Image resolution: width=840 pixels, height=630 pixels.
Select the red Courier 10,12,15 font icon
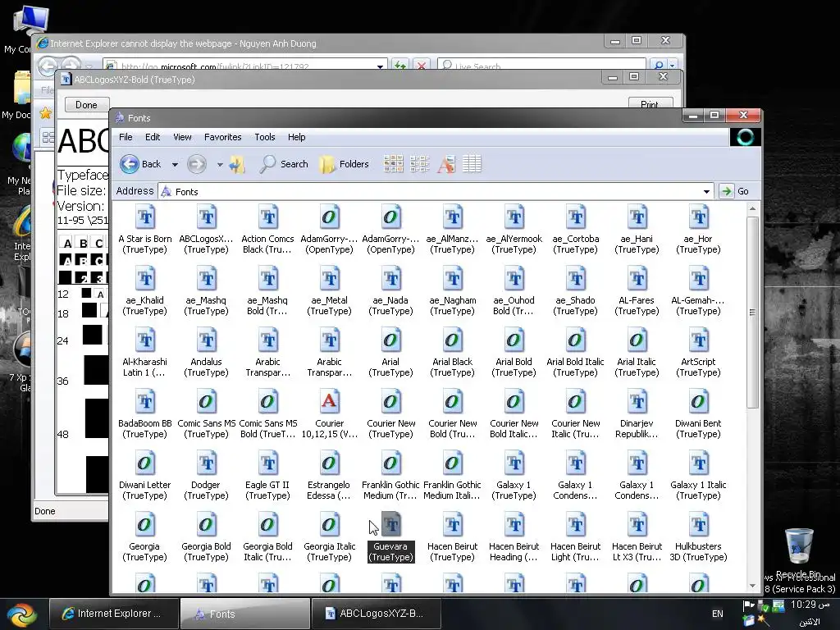coord(330,402)
